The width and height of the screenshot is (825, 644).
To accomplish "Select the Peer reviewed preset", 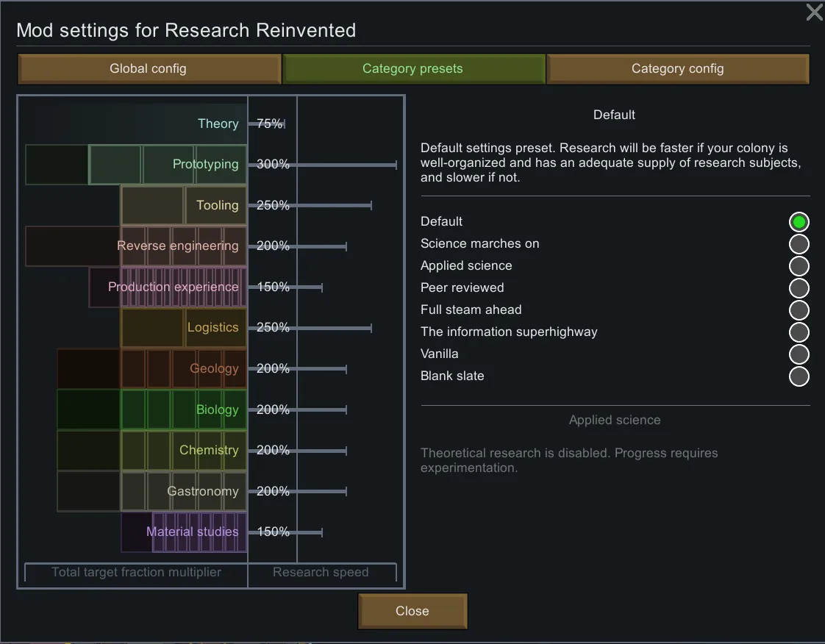I will (x=799, y=287).
